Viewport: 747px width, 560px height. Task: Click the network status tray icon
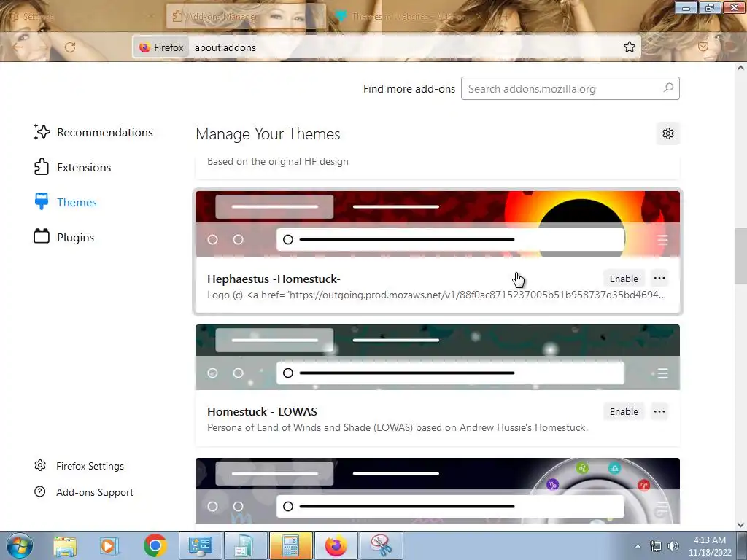click(x=656, y=546)
